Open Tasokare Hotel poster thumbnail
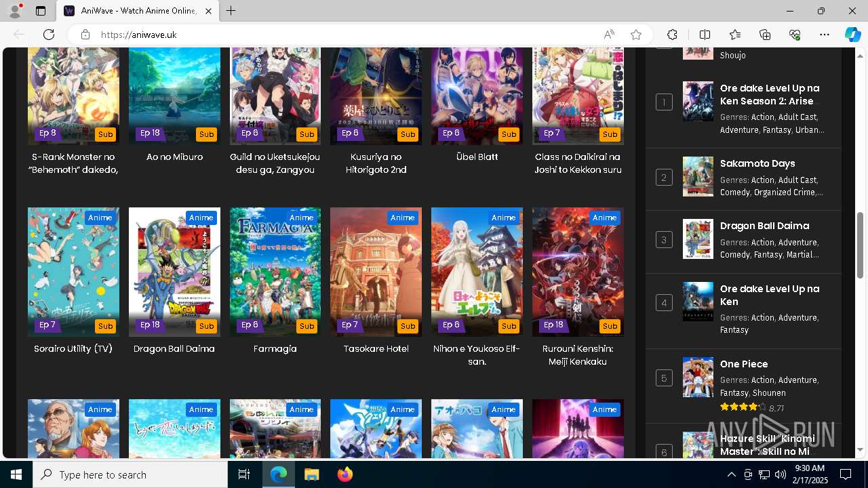The height and width of the screenshot is (488, 868). (376, 272)
